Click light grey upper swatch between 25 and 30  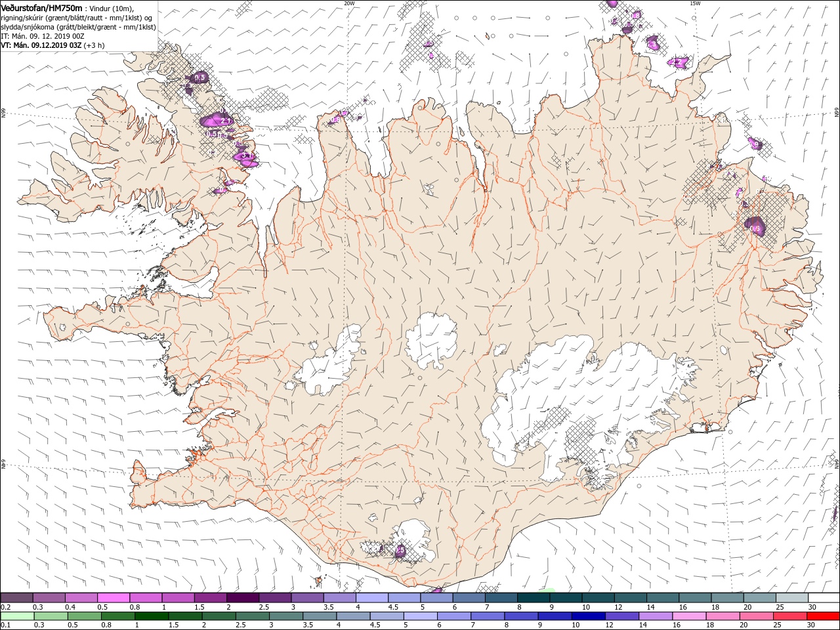[x=791, y=598]
